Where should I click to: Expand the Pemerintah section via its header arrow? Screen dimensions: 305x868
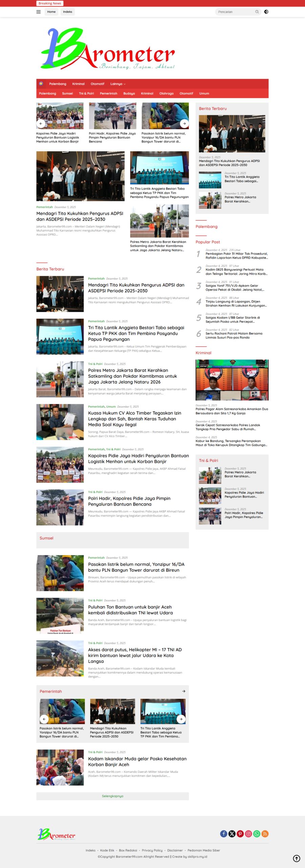[x=184, y=691]
